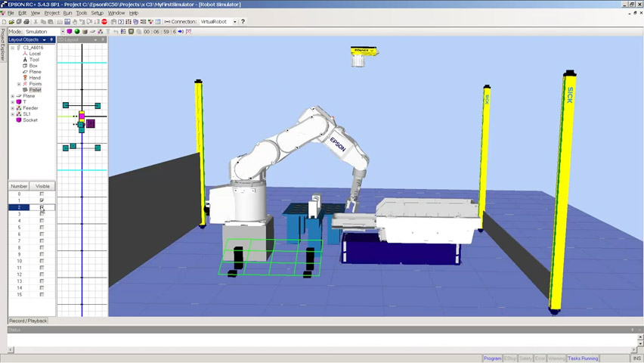644x363 pixels.
Task: Add a magenta box object icon
Action: [70, 31]
